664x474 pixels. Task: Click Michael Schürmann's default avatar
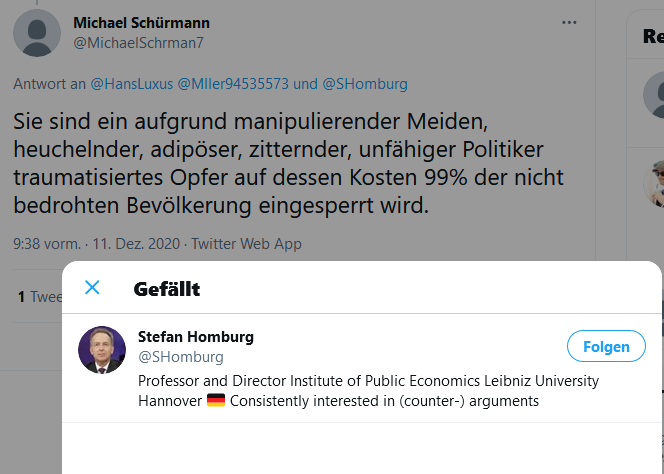click(x=37, y=33)
